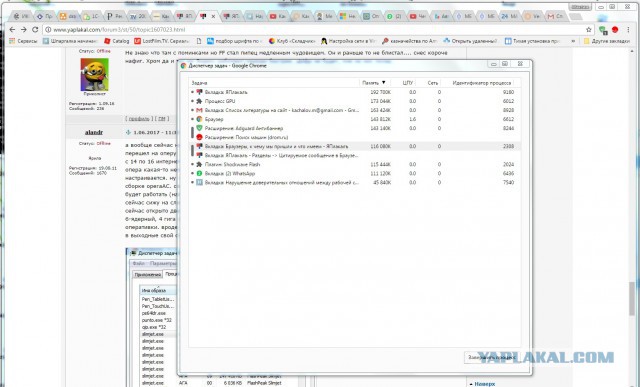Click Adguard shield icon in task manager

click(199, 128)
